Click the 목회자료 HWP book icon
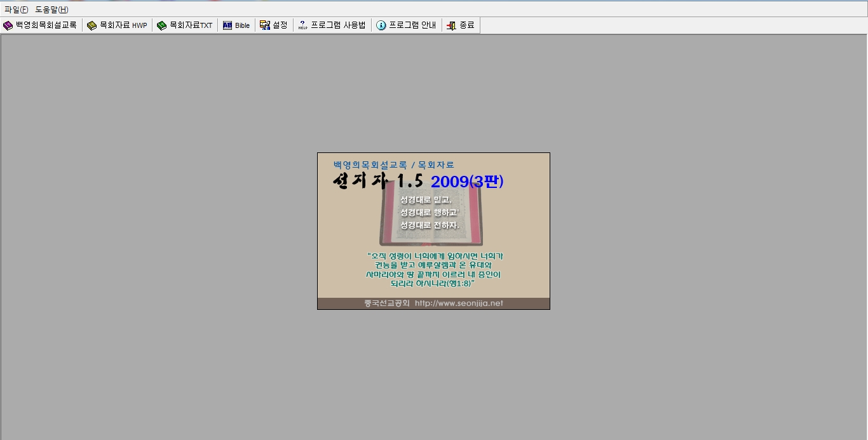 click(92, 25)
